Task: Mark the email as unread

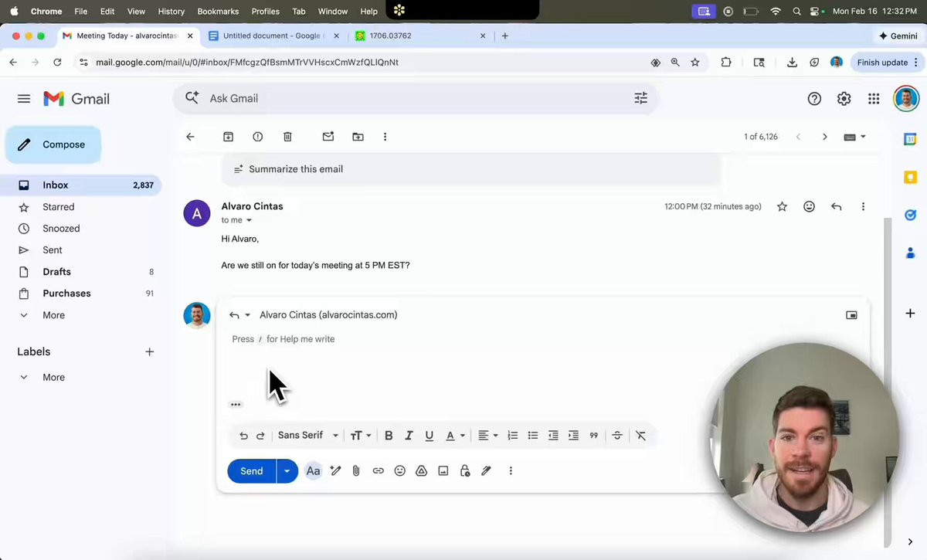Action: pyautogui.click(x=328, y=137)
